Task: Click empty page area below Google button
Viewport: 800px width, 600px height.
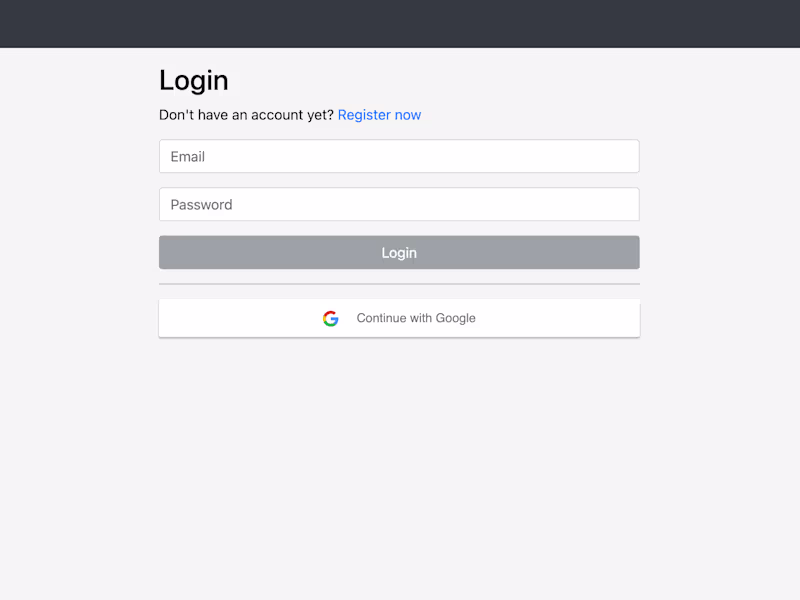Action: point(399,459)
